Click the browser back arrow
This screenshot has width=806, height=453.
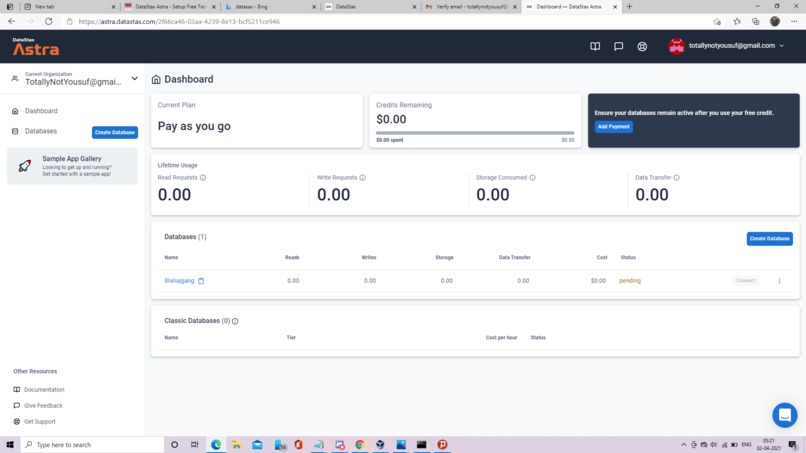click(12, 22)
